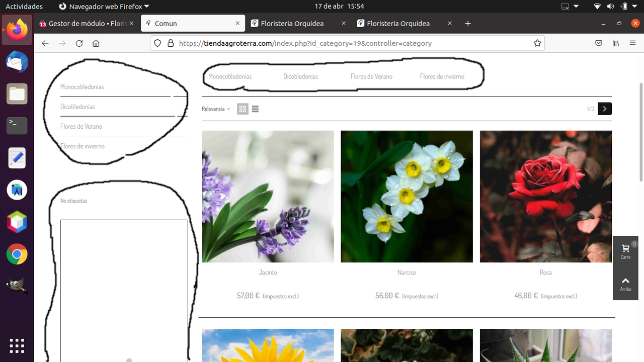Open the Terminal from the dock
Screen dimensions: 644x362
pos(17,126)
